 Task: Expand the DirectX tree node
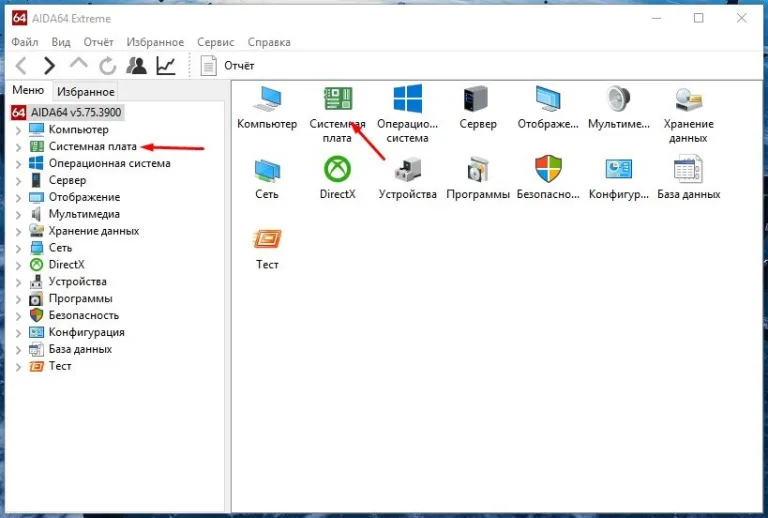pyautogui.click(x=18, y=265)
